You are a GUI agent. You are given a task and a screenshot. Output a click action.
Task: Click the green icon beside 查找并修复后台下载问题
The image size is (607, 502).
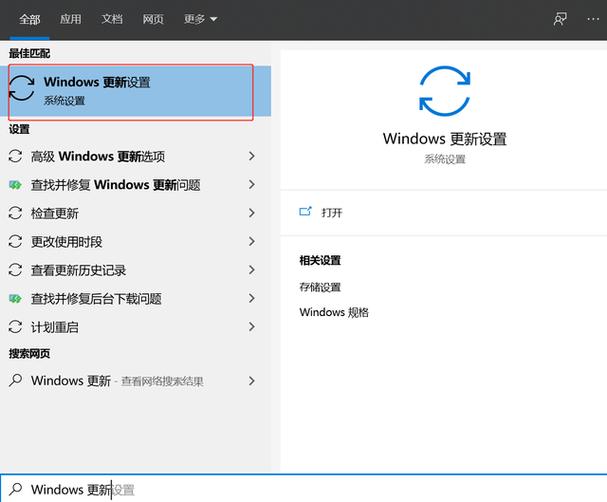pos(15,298)
